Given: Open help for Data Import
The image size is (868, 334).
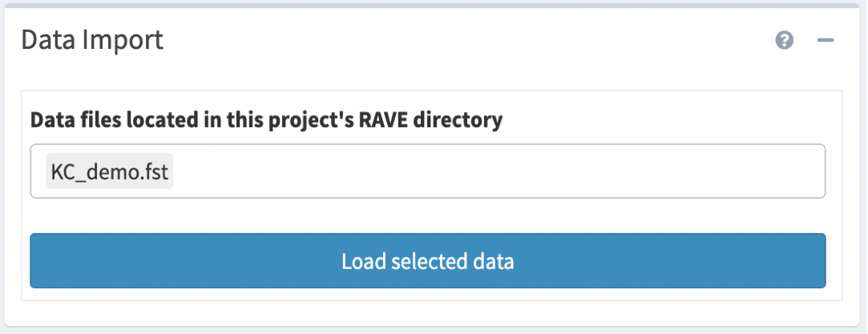Looking at the screenshot, I should (x=785, y=40).
